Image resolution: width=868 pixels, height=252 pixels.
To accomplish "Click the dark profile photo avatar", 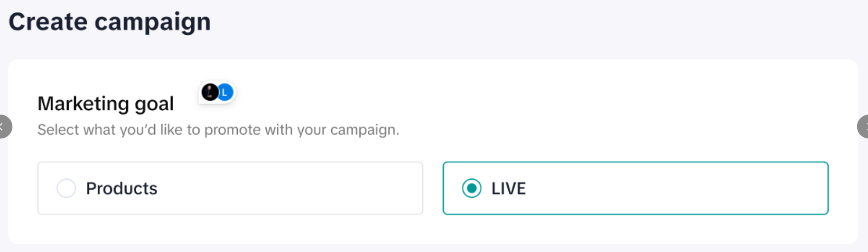I will 209,92.
